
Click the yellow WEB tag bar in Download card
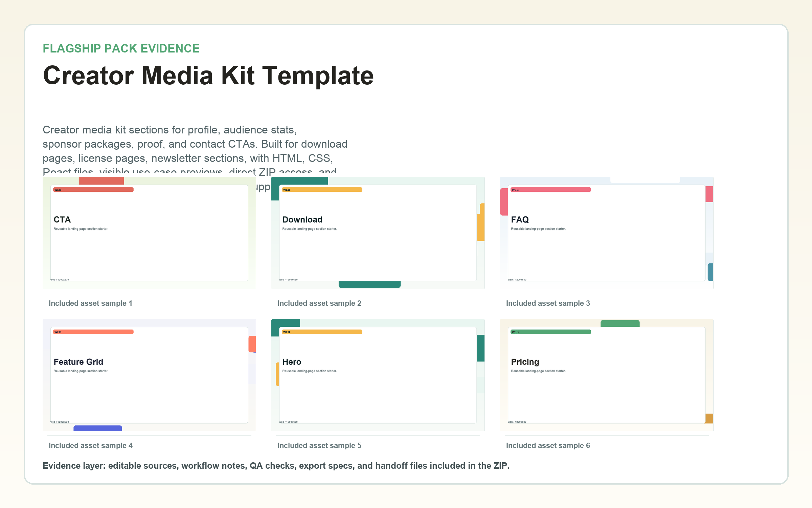(x=322, y=190)
